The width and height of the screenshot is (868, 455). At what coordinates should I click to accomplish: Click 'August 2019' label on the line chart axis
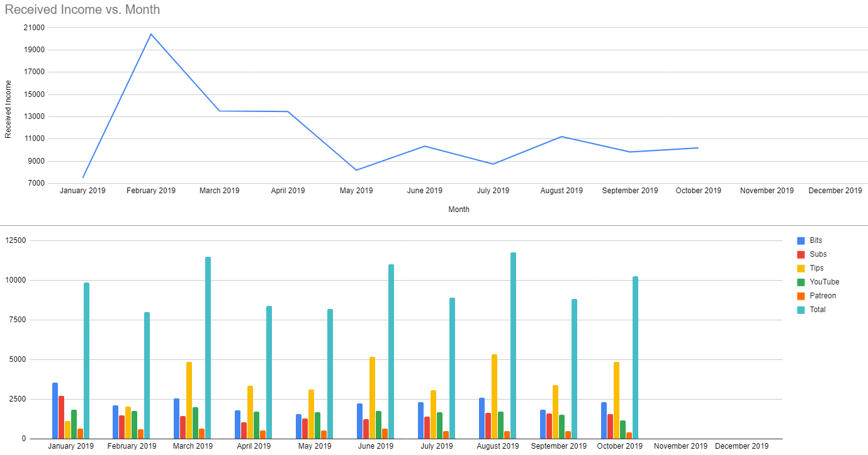click(x=561, y=191)
